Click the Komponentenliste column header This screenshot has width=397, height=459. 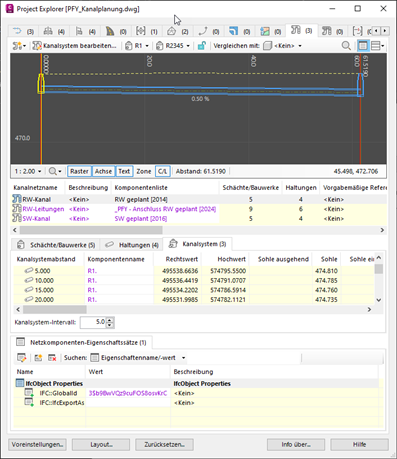point(166,188)
